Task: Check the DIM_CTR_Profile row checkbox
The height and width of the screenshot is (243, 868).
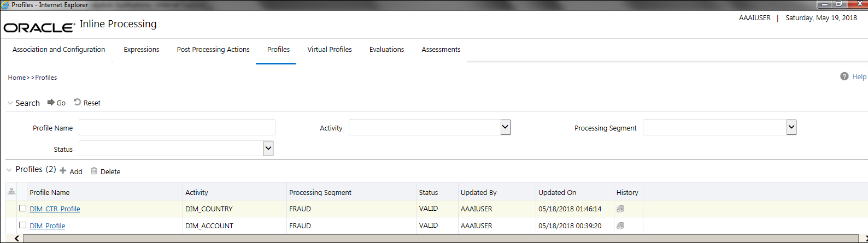Action: [22, 208]
